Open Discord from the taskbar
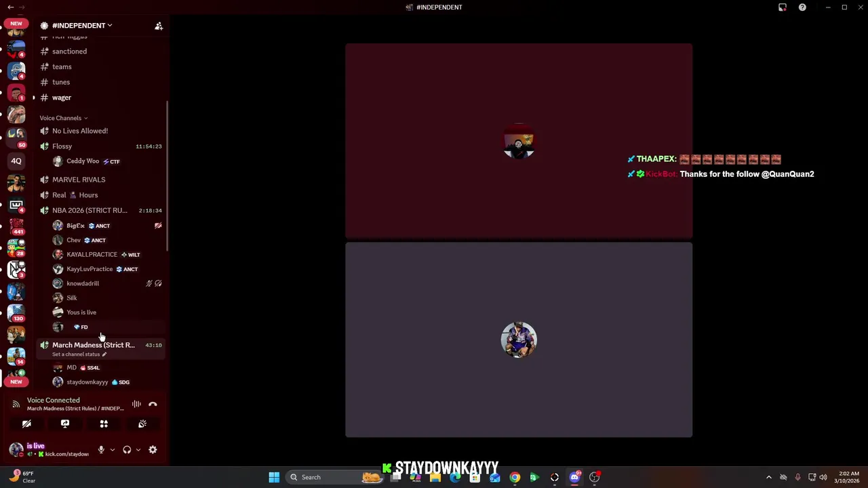Image resolution: width=868 pixels, height=488 pixels. click(x=574, y=477)
